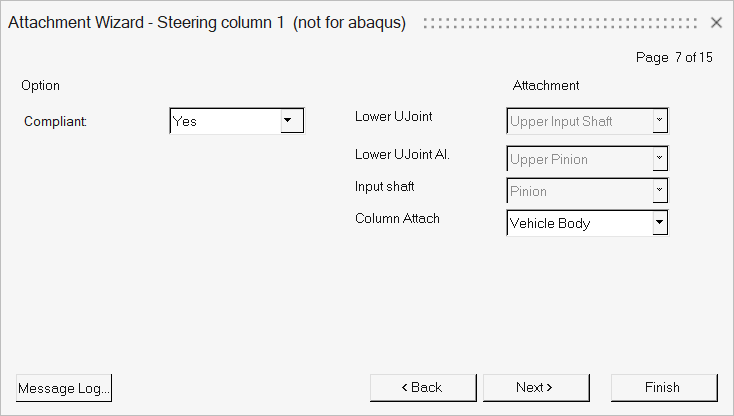The height and width of the screenshot is (416, 734).
Task: Click the Column Attach label
Action: tap(397, 218)
